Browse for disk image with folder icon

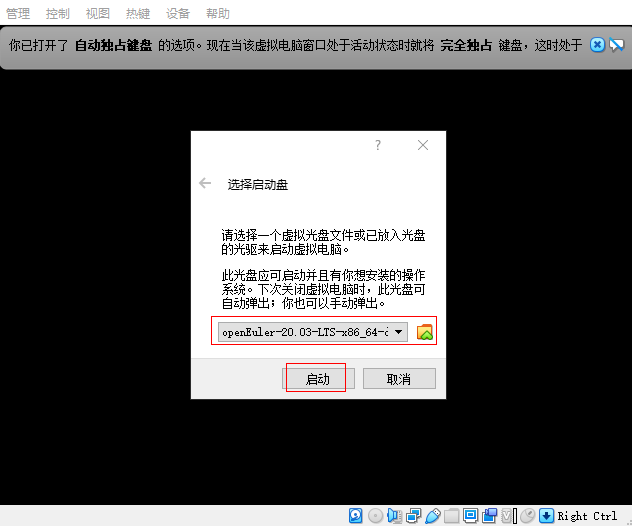426,332
